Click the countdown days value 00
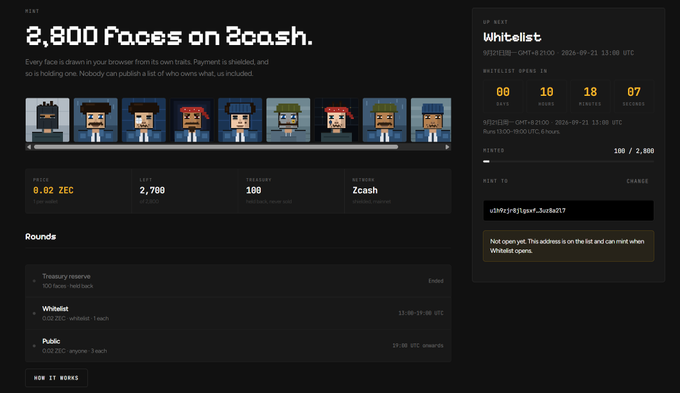 [x=503, y=92]
